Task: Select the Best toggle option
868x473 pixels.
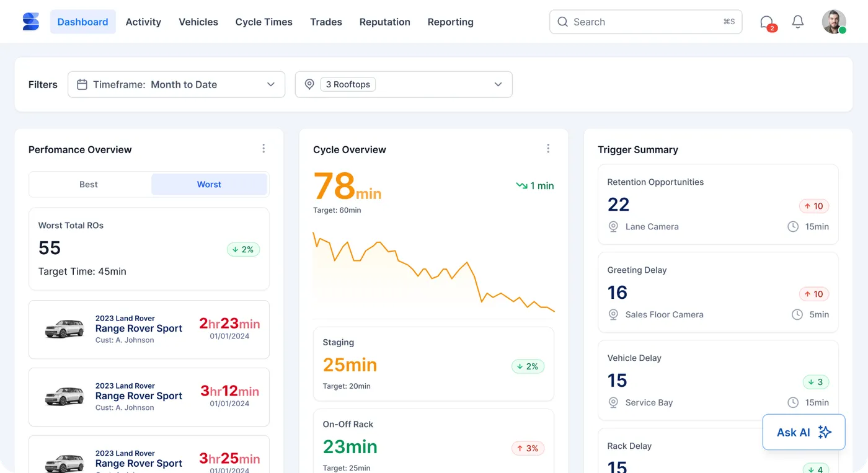Action: coord(89,184)
